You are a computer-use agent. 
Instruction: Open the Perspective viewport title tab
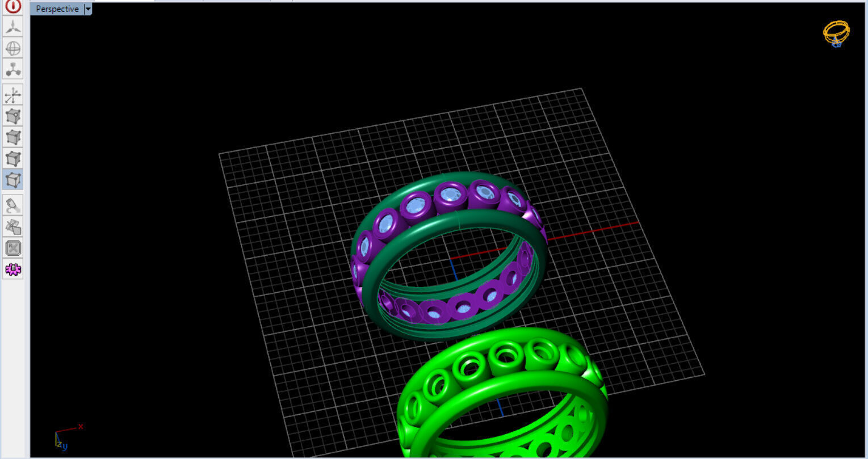(57, 9)
